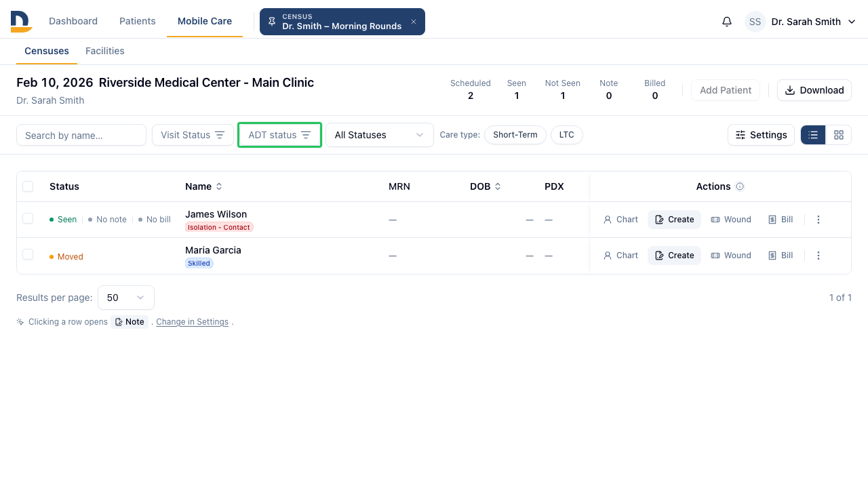Select all rows checkbox in table header

[28, 186]
